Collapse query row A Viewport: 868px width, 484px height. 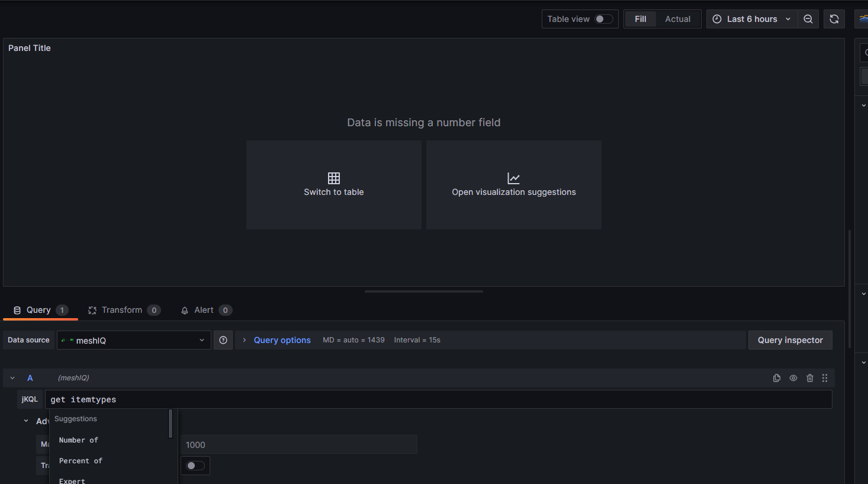12,378
